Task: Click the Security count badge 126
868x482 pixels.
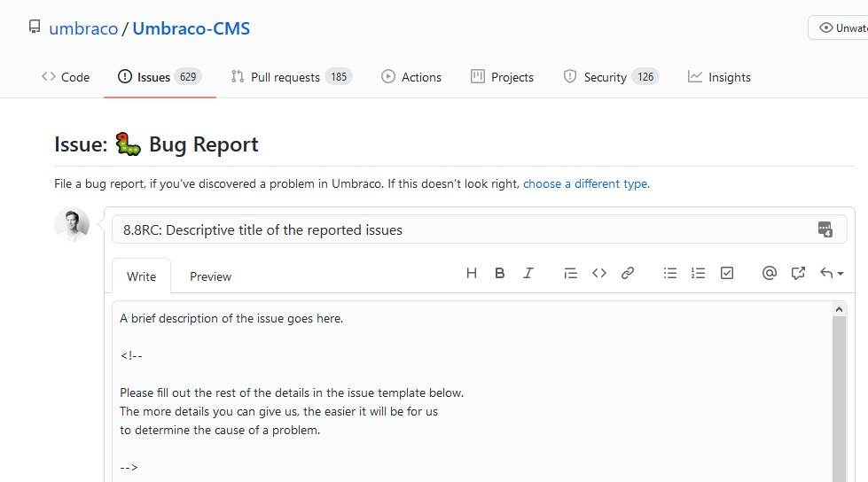Action: (x=645, y=77)
